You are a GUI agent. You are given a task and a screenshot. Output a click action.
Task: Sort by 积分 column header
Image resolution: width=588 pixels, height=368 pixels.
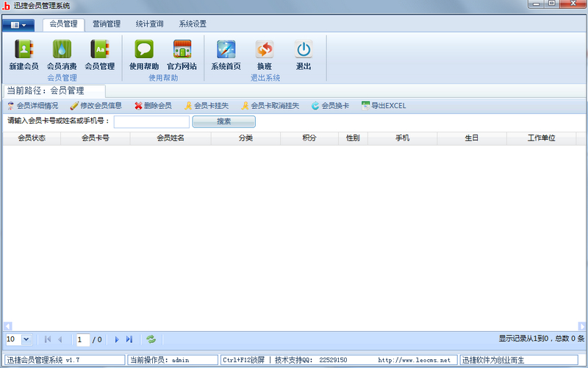click(x=309, y=138)
